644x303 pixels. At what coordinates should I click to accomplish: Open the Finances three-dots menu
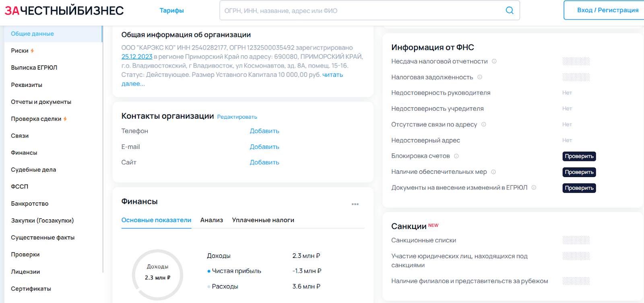(355, 204)
